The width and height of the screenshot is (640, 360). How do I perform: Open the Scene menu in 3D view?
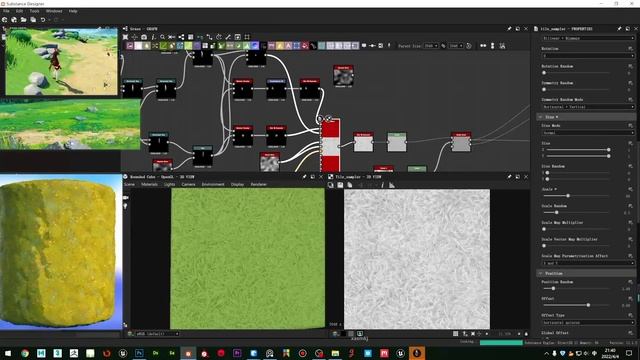pos(129,184)
